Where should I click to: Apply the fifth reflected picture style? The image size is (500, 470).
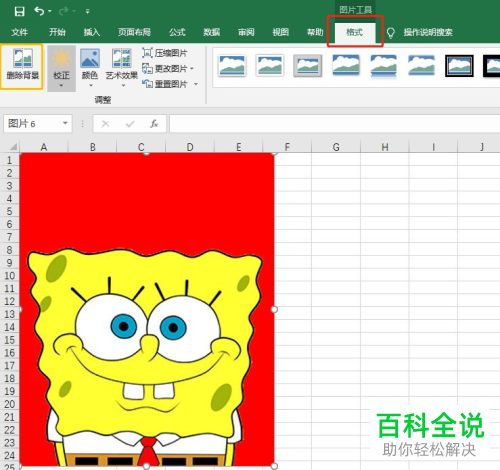click(x=384, y=66)
